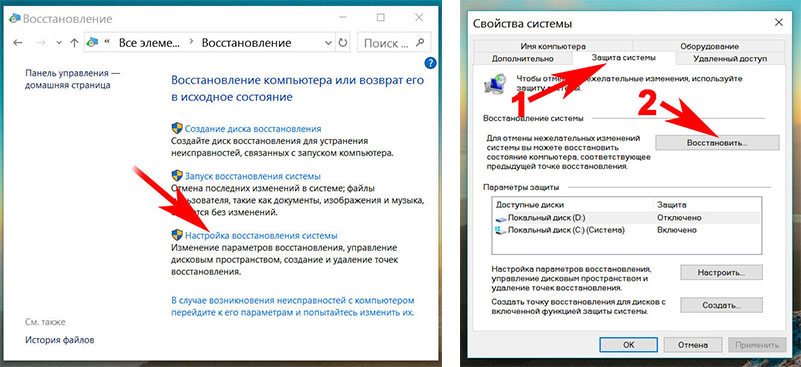
Task: Open История файлов link
Action: 60,339
